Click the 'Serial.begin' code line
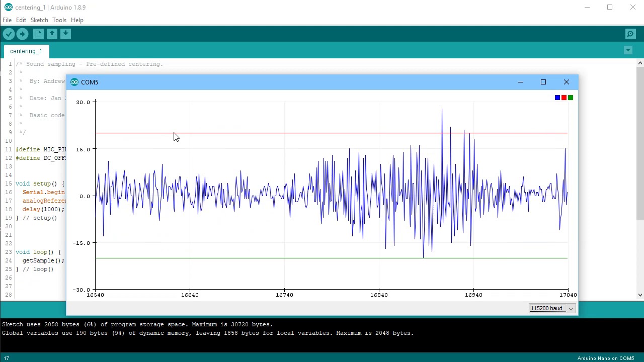 43,192
